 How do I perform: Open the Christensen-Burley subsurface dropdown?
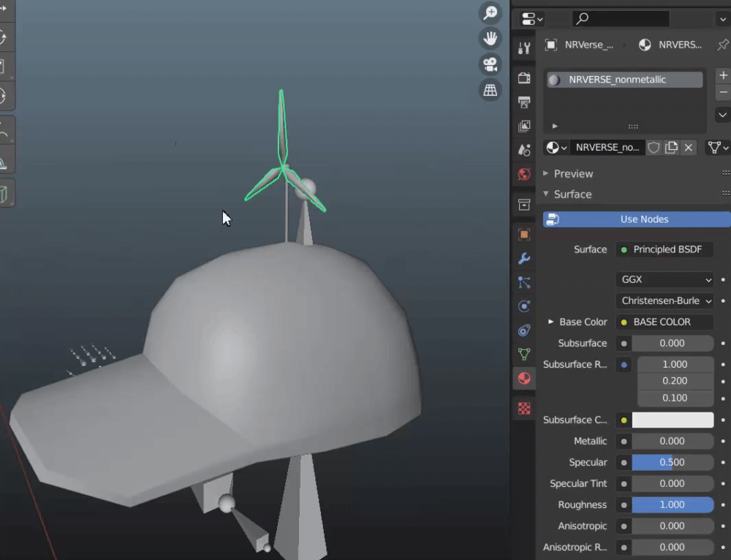[x=664, y=300]
